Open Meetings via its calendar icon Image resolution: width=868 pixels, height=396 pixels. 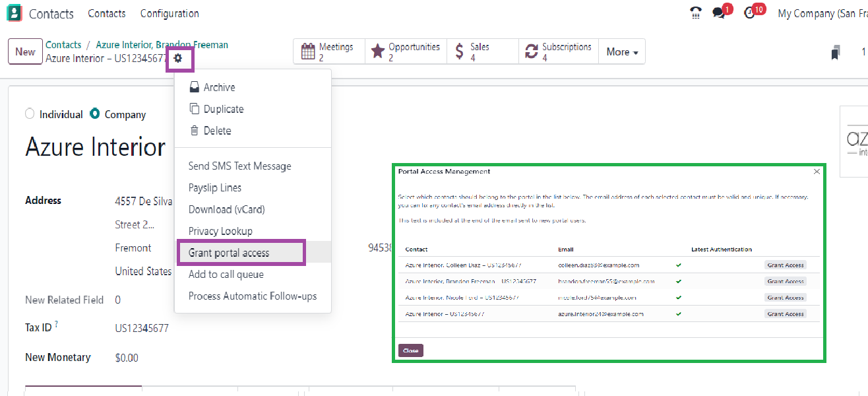tap(308, 51)
